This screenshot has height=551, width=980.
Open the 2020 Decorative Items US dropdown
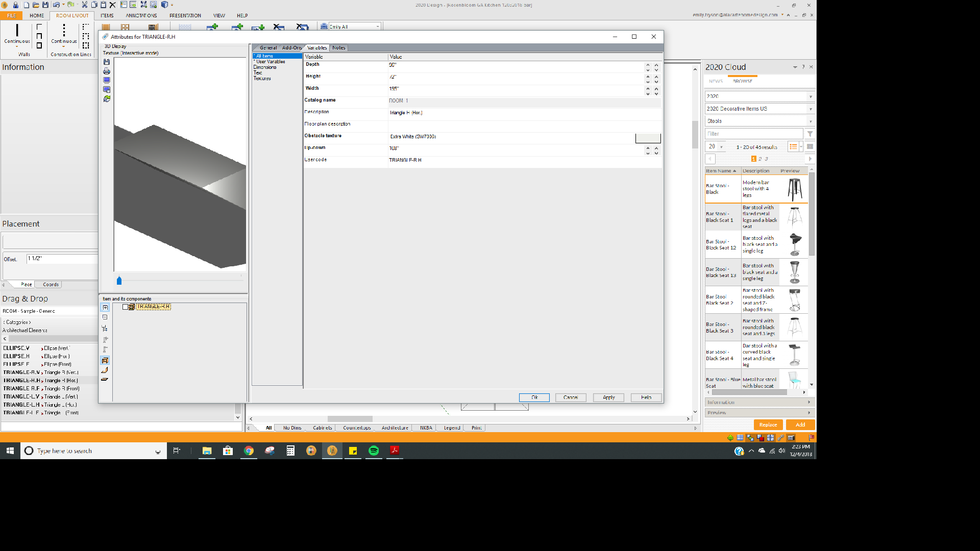click(810, 109)
